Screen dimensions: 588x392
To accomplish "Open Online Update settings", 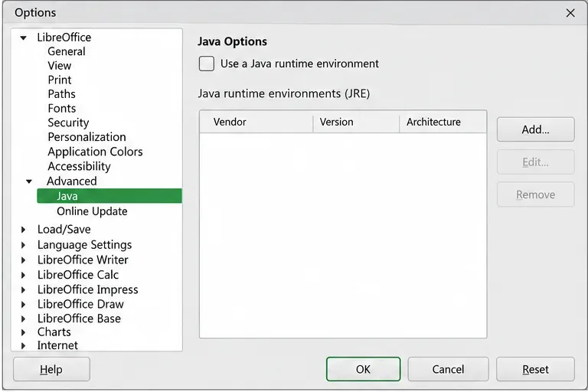I will point(92,211).
